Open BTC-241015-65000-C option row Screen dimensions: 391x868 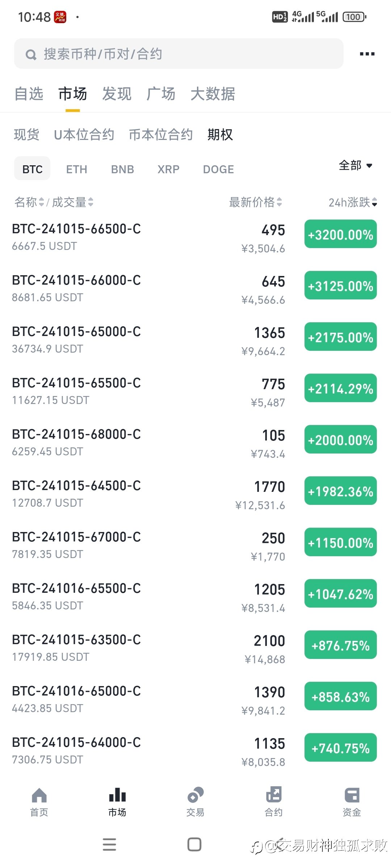195,340
